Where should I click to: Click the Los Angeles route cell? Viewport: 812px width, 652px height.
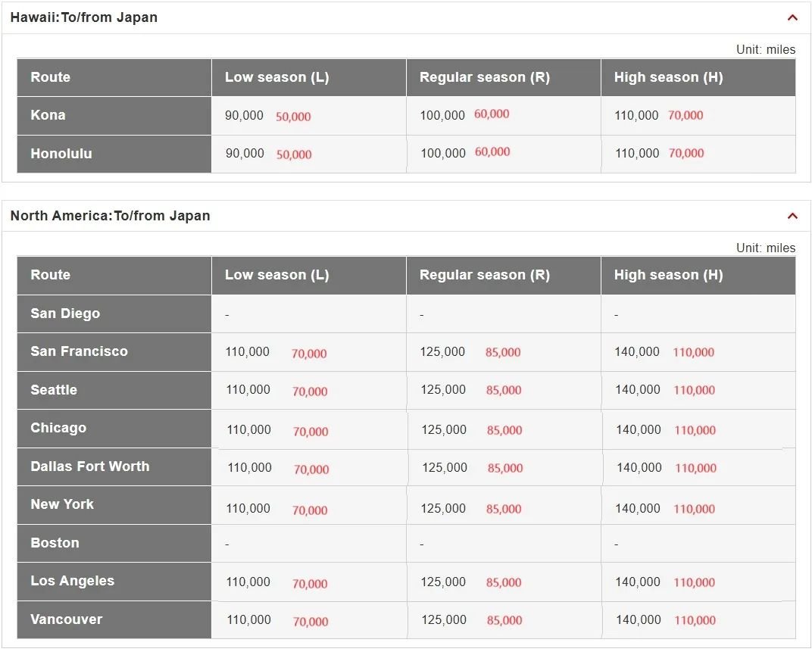pyautogui.click(x=114, y=582)
